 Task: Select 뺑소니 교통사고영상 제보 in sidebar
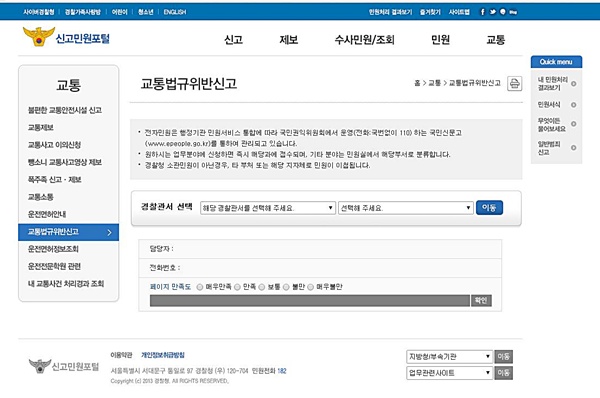coord(65,162)
